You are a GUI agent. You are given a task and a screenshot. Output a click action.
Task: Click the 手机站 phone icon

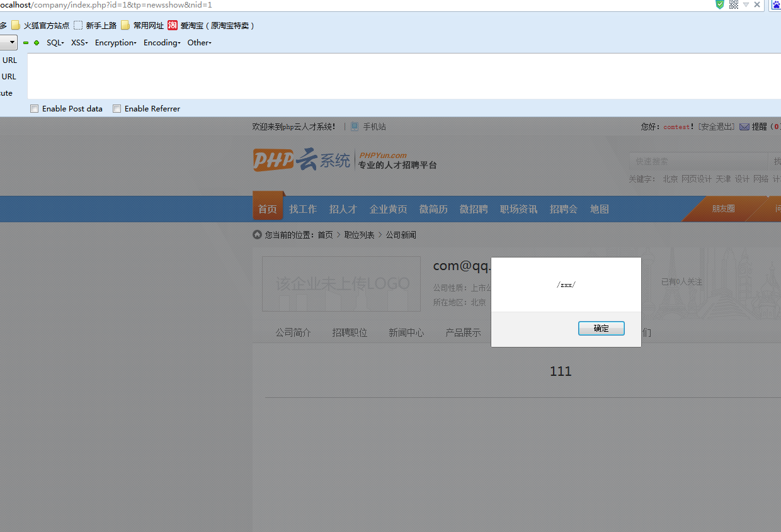point(355,127)
